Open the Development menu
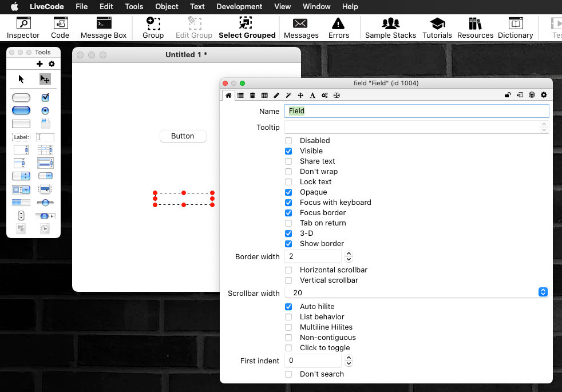 pyautogui.click(x=239, y=7)
